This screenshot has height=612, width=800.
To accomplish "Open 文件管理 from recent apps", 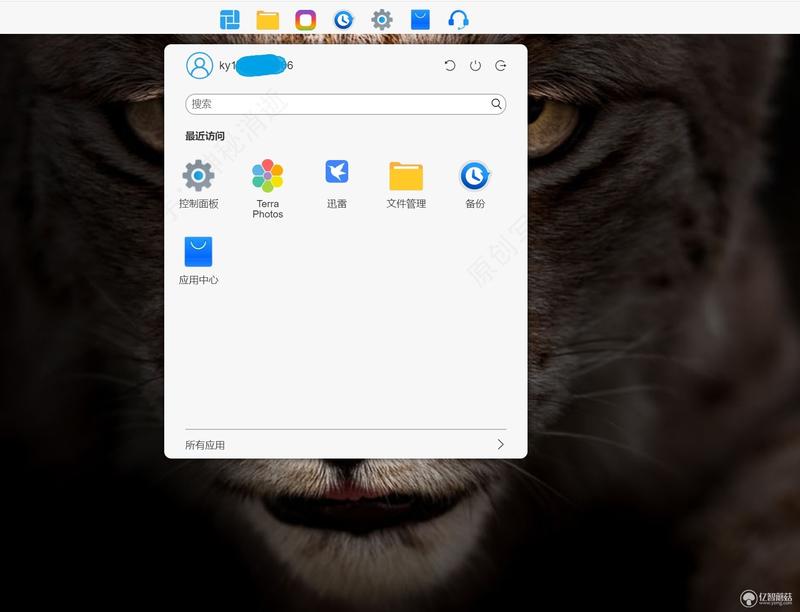I will (406, 184).
